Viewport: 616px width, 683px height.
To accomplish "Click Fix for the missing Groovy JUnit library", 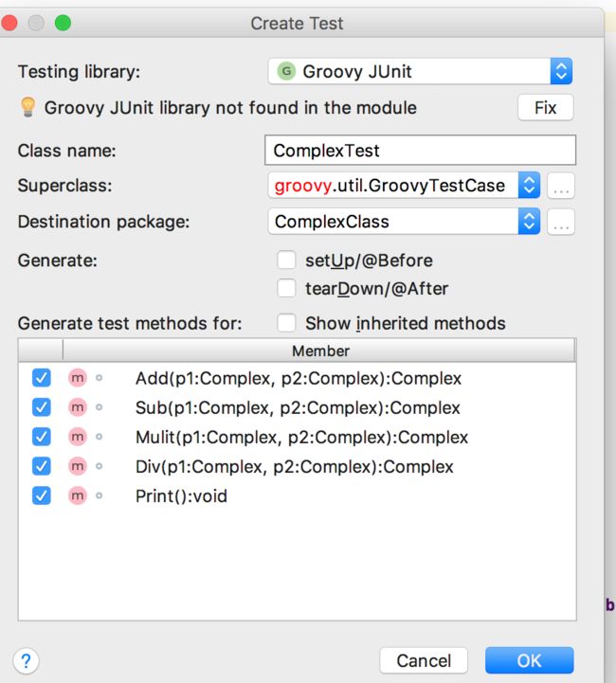I will point(546,108).
